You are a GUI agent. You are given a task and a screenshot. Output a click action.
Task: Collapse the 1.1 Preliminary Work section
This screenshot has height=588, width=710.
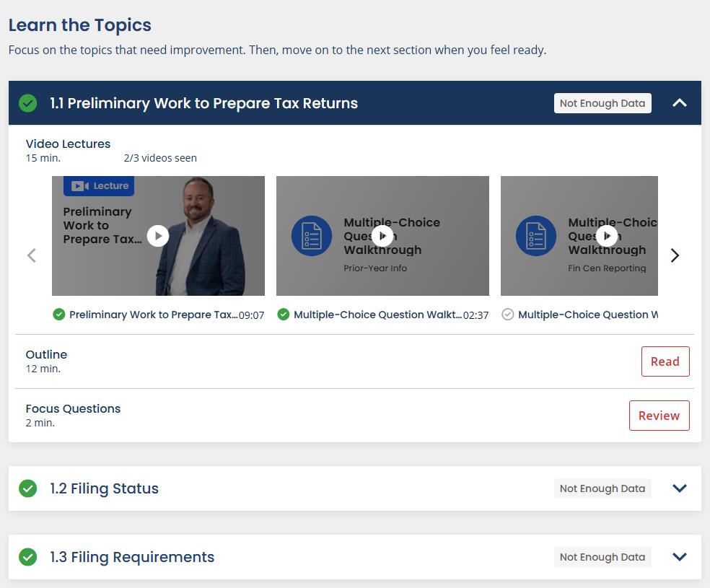pos(679,103)
